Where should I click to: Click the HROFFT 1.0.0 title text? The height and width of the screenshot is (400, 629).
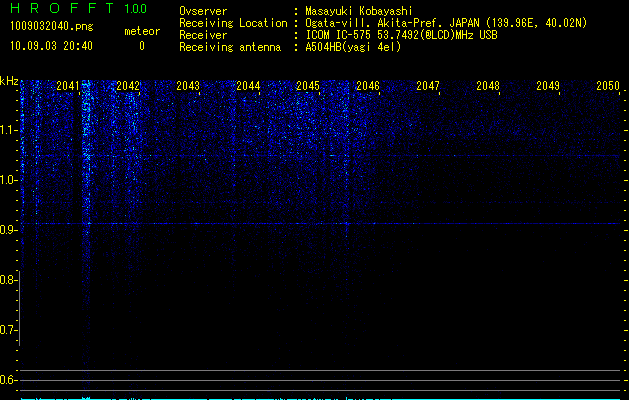click(78, 8)
